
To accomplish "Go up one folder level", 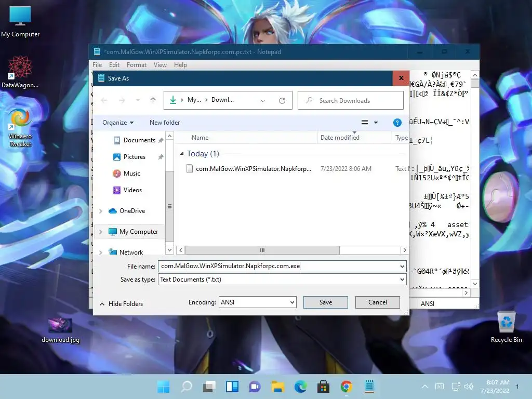I will tap(153, 100).
